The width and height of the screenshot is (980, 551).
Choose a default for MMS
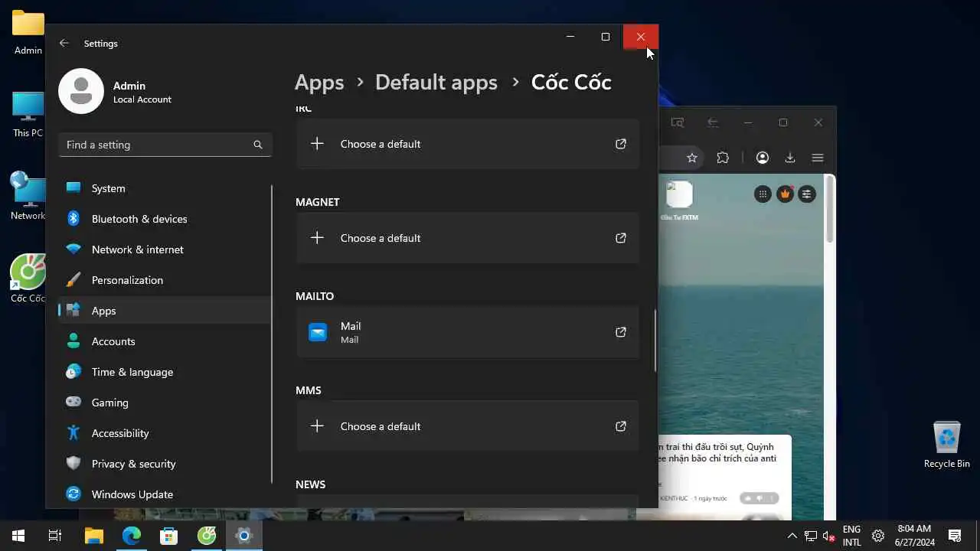coord(467,426)
